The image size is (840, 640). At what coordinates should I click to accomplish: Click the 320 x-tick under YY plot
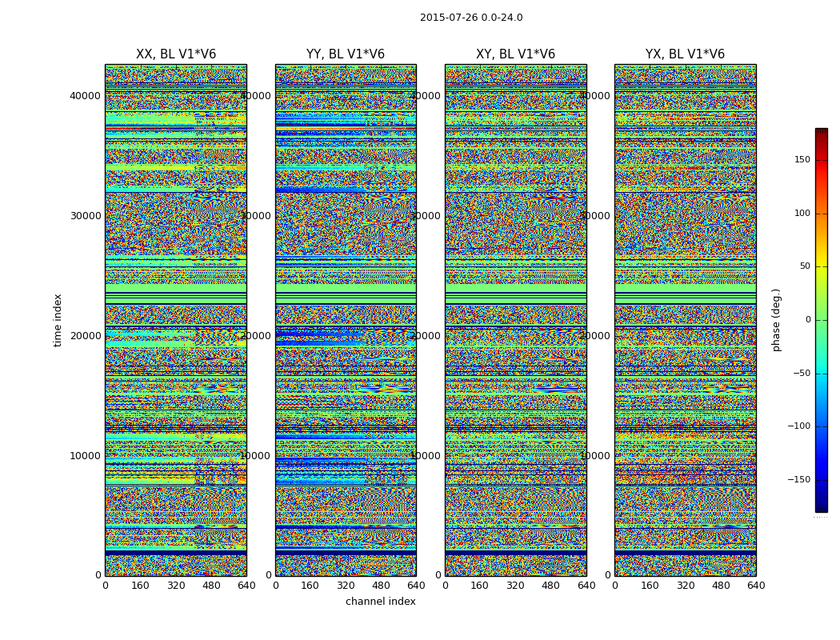pos(346,586)
